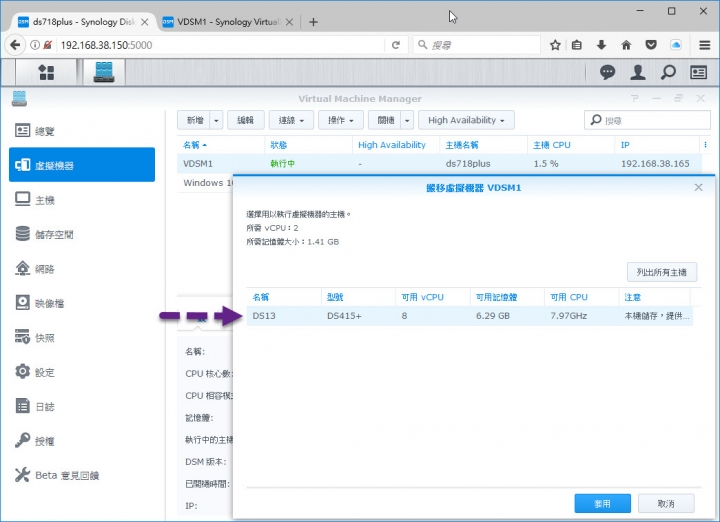Open Beta 意見回饋 feedback in sidebar
Screen dimensions: 720x522
82,475
